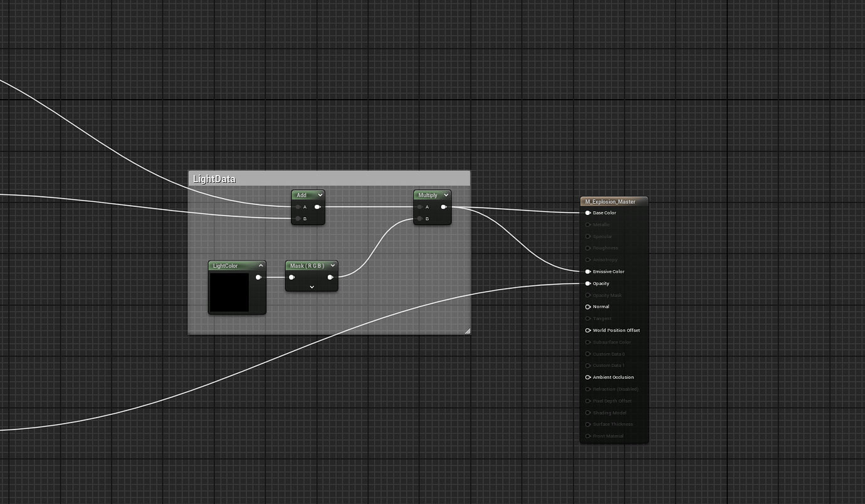Image resolution: width=865 pixels, height=504 pixels.
Task: Click the Mask node's output pin
Action: (331, 276)
